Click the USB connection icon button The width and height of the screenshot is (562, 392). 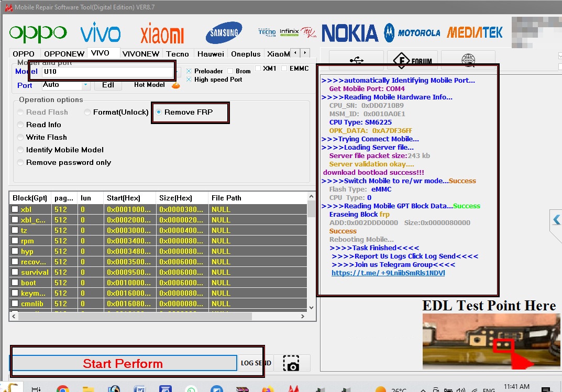356,60
